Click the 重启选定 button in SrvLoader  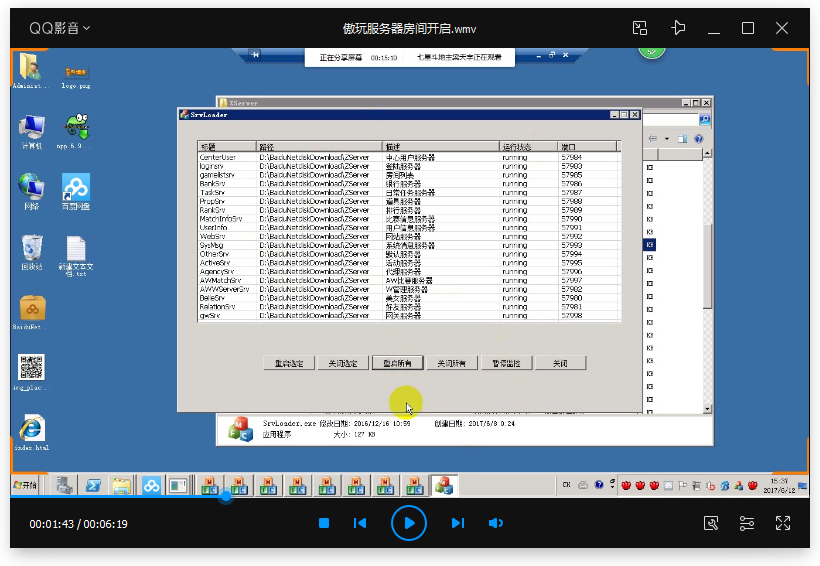[289, 363]
